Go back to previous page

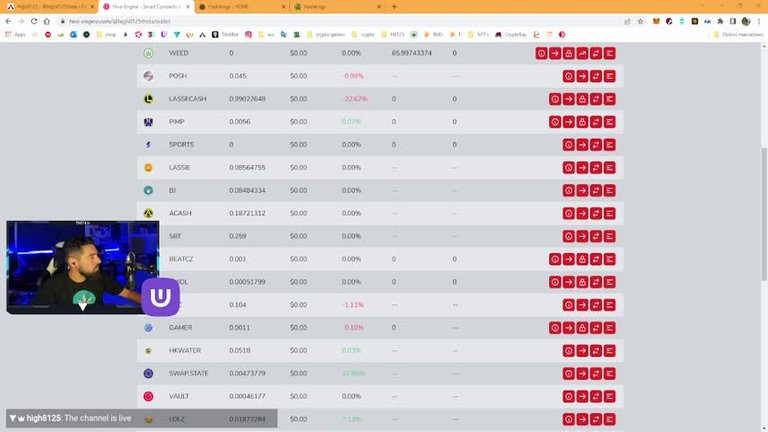[8, 21]
